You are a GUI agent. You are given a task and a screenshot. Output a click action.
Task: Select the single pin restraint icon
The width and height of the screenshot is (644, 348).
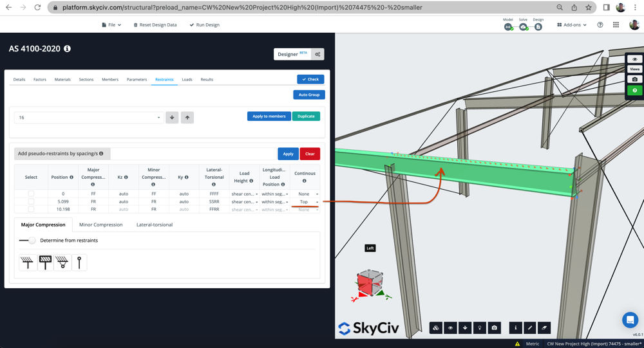(x=79, y=262)
